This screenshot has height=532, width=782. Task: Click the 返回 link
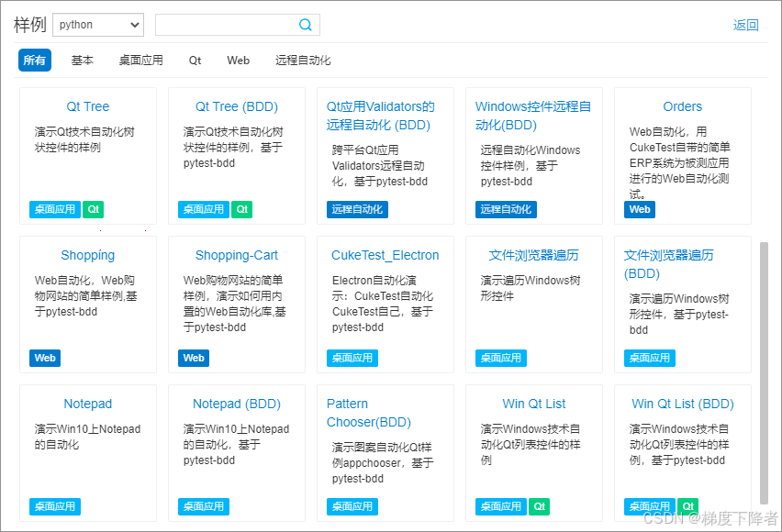745,25
